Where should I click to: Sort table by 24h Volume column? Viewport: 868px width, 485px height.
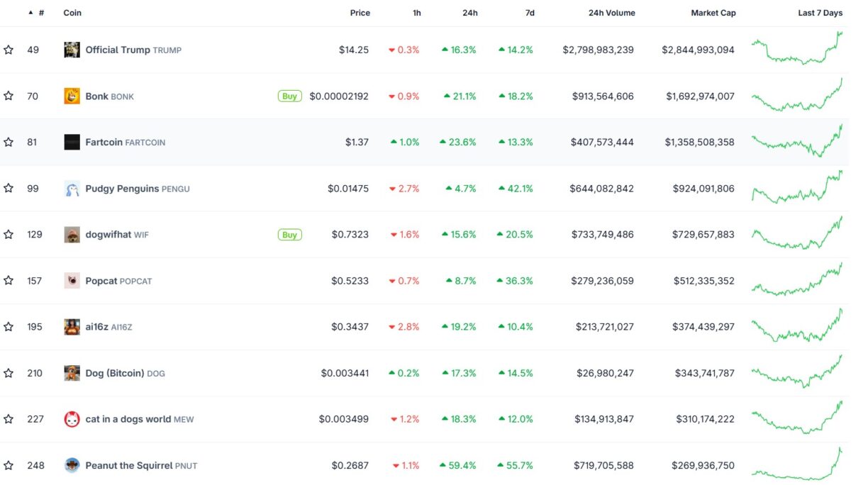pyautogui.click(x=612, y=12)
